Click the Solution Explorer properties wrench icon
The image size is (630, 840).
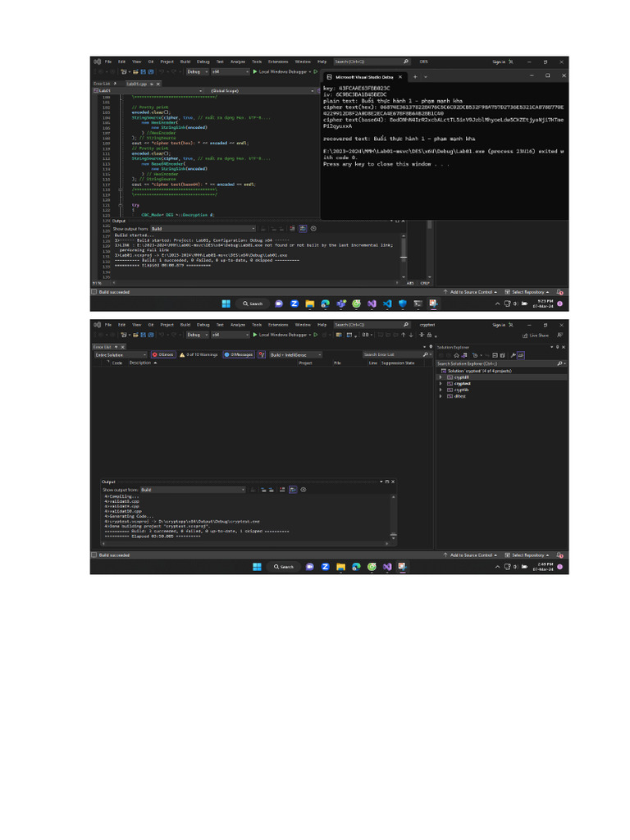tap(514, 355)
